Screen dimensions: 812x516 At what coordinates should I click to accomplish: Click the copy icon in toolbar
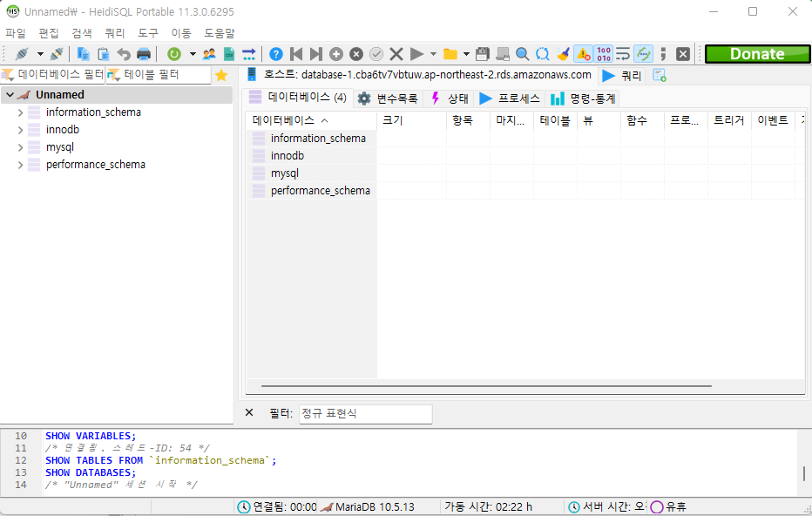tap(83, 54)
